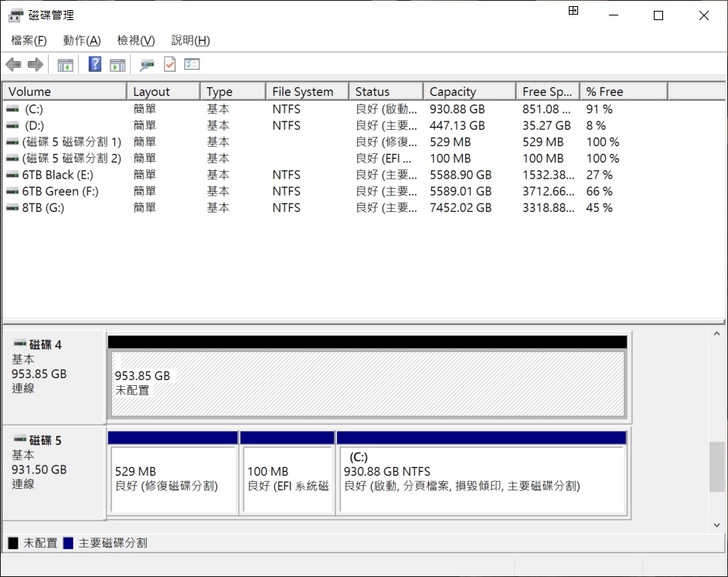728x577 pixels.
Task: Click the drive icon of 8TB (G:)
Action: tap(13, 208)
